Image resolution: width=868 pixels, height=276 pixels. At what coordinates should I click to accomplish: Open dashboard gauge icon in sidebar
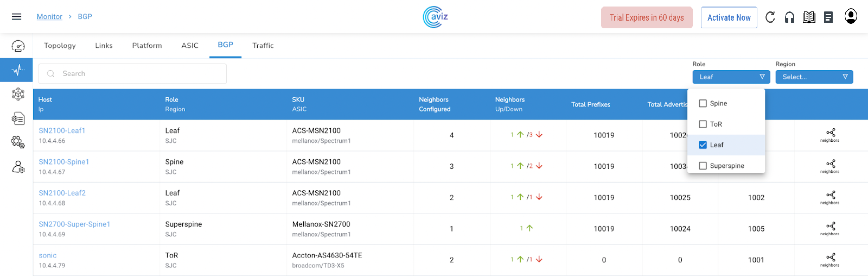[18, 46]
